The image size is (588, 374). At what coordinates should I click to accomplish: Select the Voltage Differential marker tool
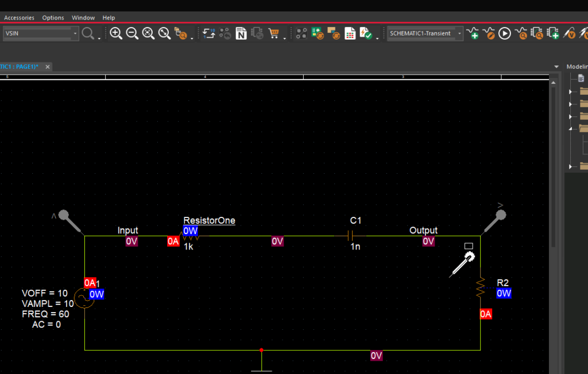(x=583, y=33)
